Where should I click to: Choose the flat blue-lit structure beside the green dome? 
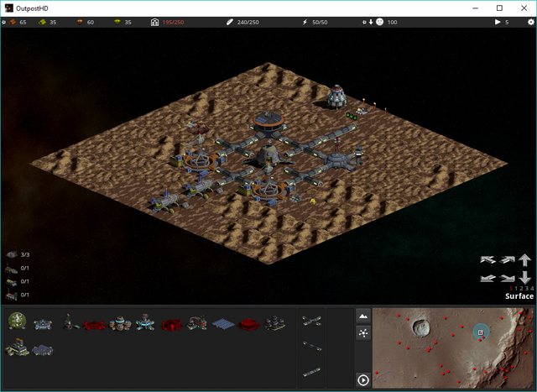[43, 323]
